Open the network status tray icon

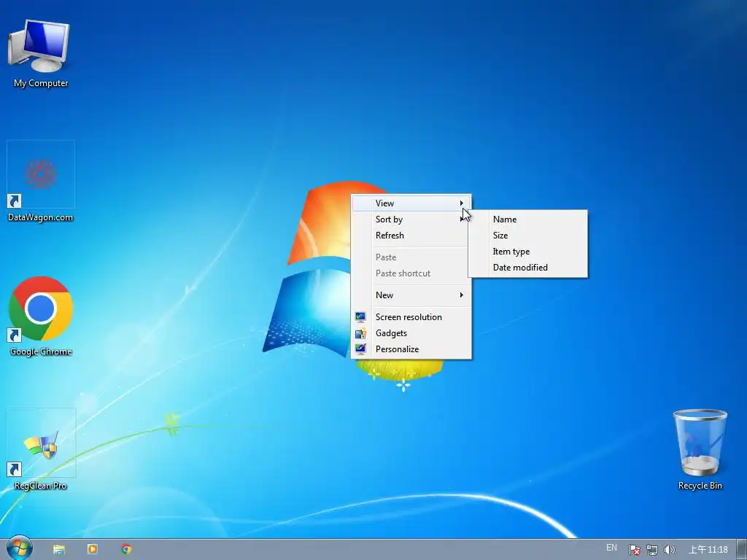pyautogui.click(x=651, y=550)
